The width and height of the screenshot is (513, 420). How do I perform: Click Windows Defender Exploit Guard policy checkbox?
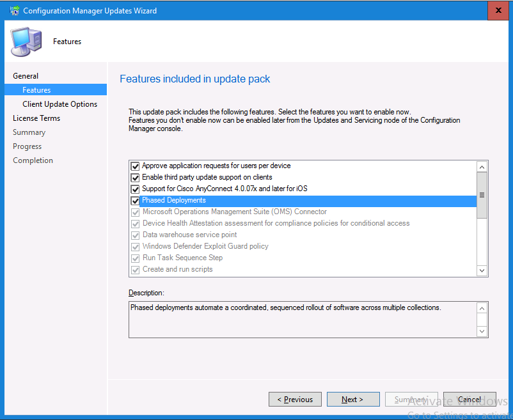[x=135, y=247]
